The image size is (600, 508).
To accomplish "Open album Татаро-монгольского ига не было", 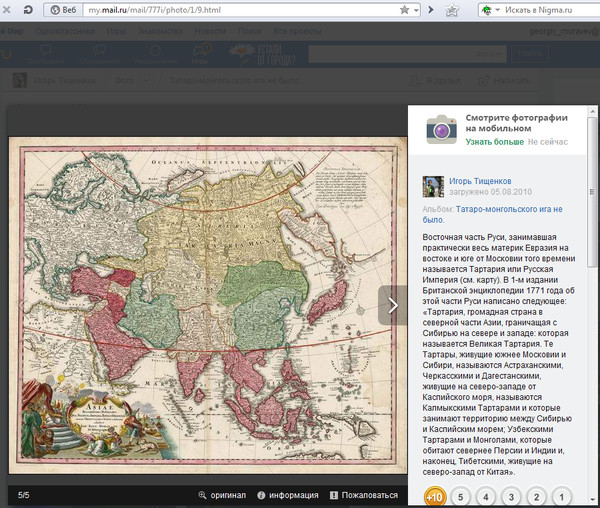I will tap(492, 215).
